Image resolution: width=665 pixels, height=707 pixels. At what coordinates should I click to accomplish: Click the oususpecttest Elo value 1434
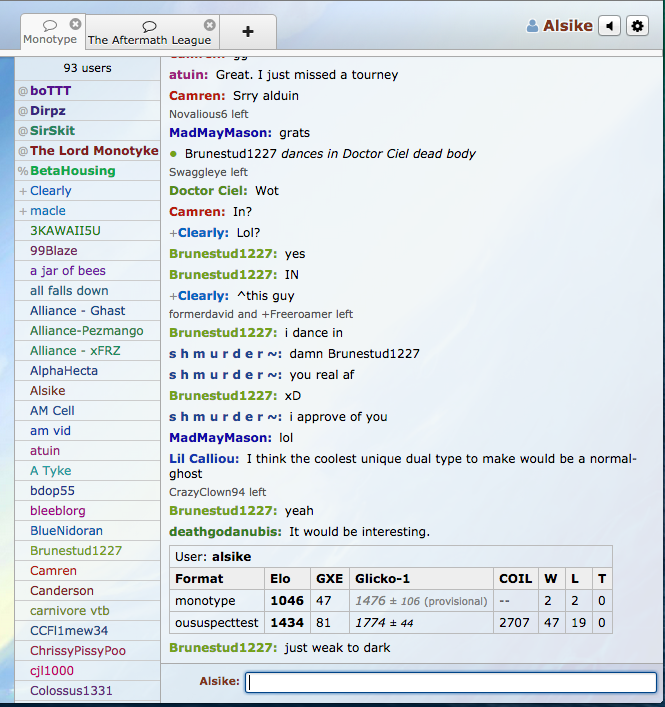287,623
